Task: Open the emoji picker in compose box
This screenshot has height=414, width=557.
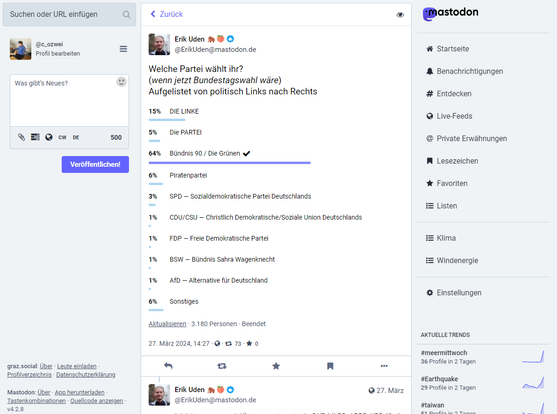Action: (121, 82)
